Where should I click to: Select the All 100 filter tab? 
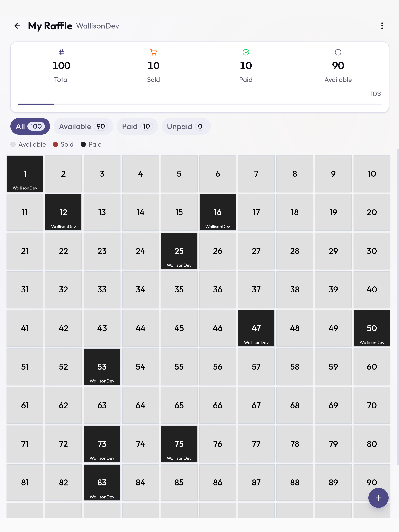(30, 126)
